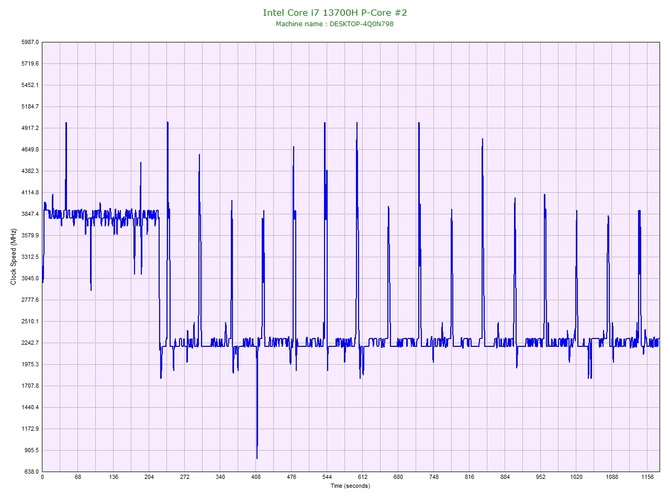Image resolution: width=670 pixels, height=503 pixels.
Task: Click the 204 time-axis label
Action: point(149,477)
